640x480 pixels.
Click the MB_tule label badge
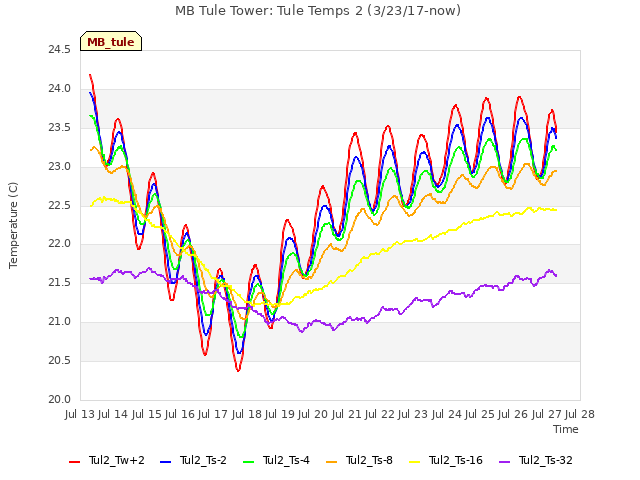[x=111, y=42]
